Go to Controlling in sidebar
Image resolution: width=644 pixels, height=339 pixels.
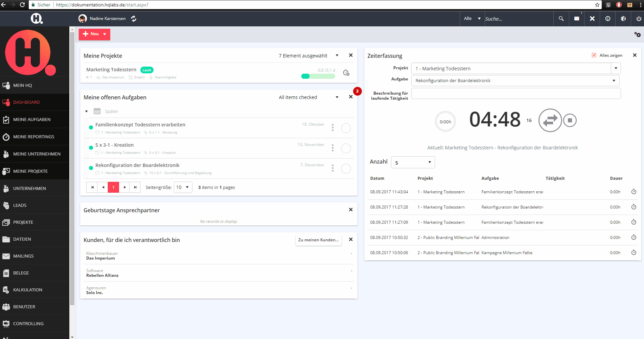(28, 323)
